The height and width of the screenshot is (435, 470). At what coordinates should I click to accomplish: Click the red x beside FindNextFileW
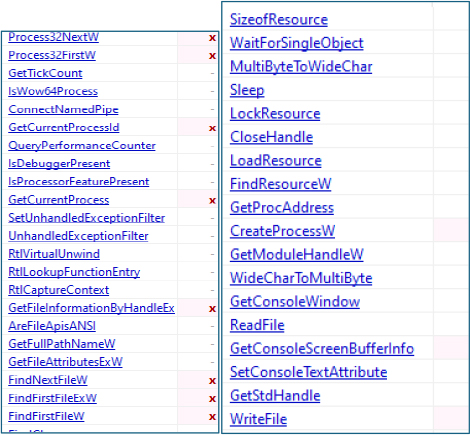coord(212,381)
